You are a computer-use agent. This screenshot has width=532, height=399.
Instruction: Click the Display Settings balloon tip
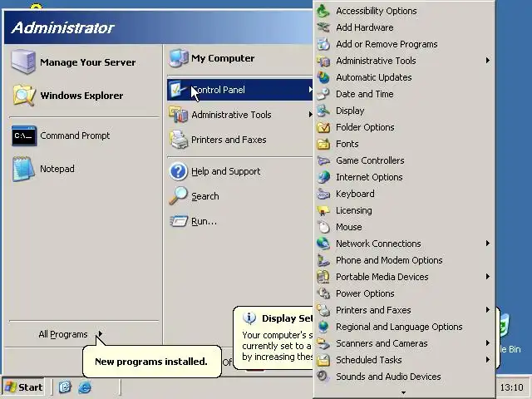coord(273,337)
